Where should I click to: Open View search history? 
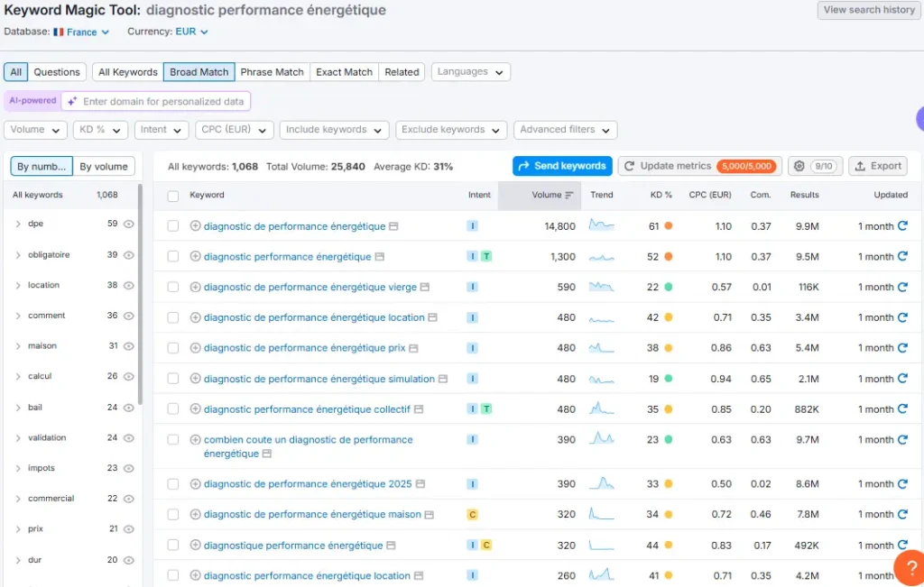pos(868,10)
